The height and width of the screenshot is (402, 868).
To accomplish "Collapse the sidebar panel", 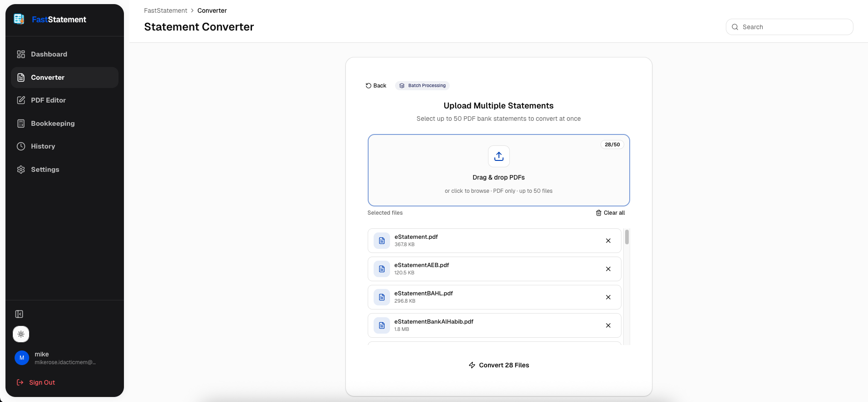I will pos(19,314).
